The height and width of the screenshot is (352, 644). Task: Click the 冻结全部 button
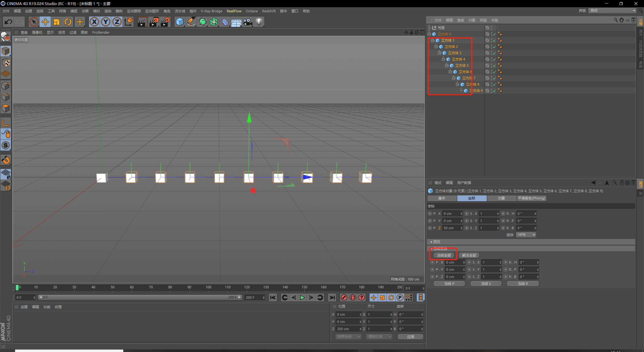444,255
